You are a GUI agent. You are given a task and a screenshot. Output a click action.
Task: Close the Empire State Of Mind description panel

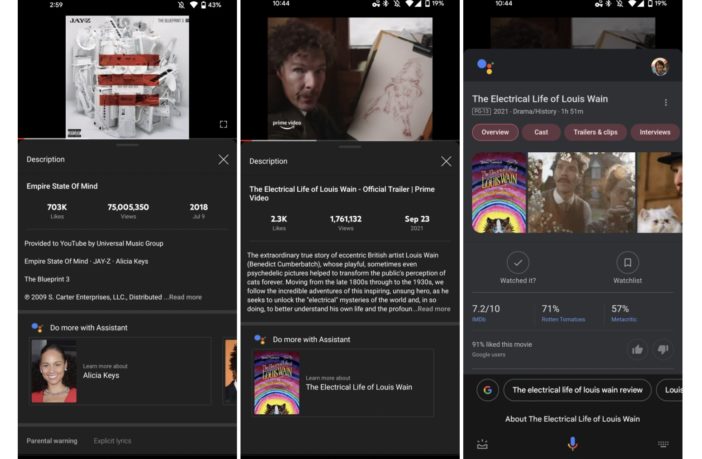tap(223, 160)
